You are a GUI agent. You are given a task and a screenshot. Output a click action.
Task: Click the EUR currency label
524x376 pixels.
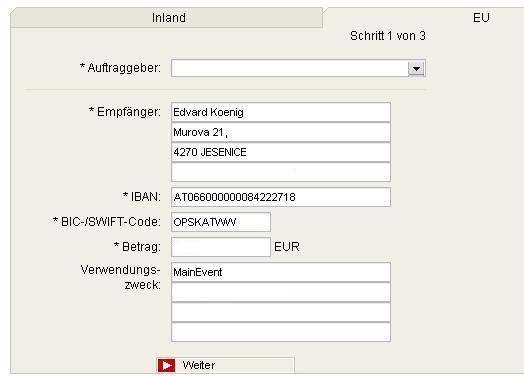point(287,247)
